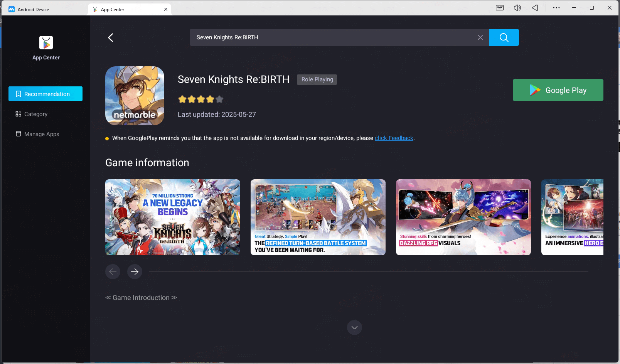Close the App Center tab
Viewport: 620px width, 364px height.
(166, 9)
